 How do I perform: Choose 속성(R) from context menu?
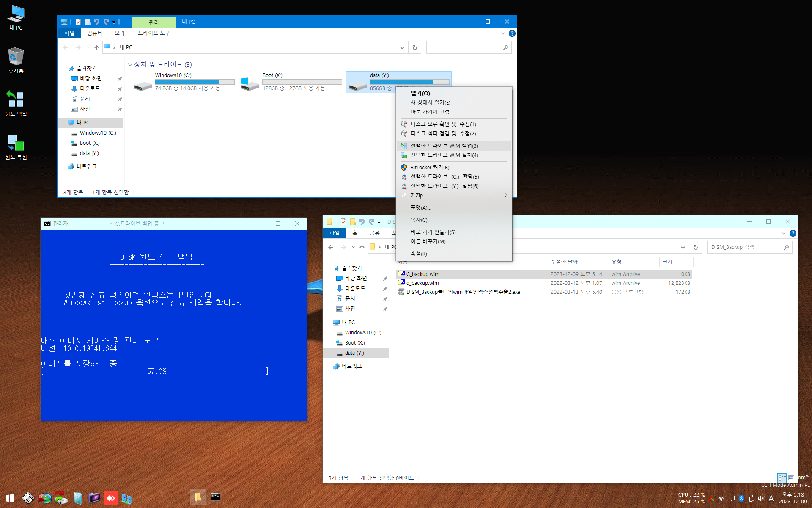(454, 254)
